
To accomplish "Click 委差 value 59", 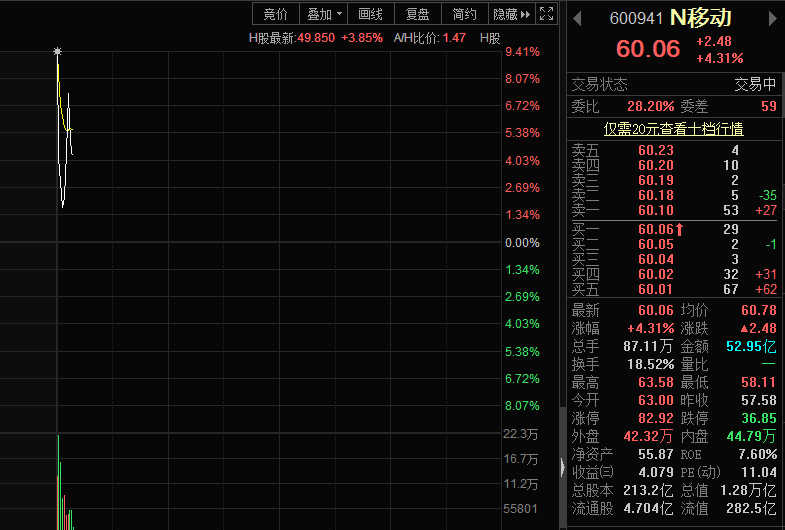I will pos(768,106).
